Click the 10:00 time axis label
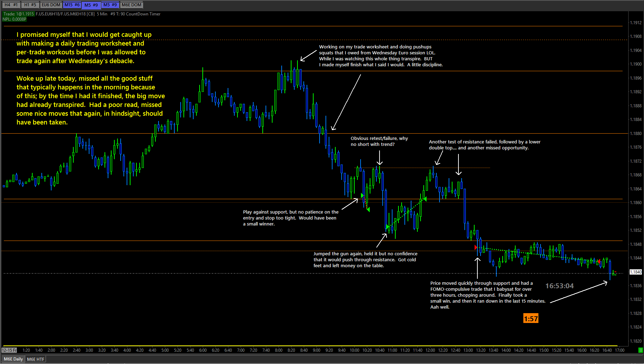644x364 pixels. click(x=354, y=350)
